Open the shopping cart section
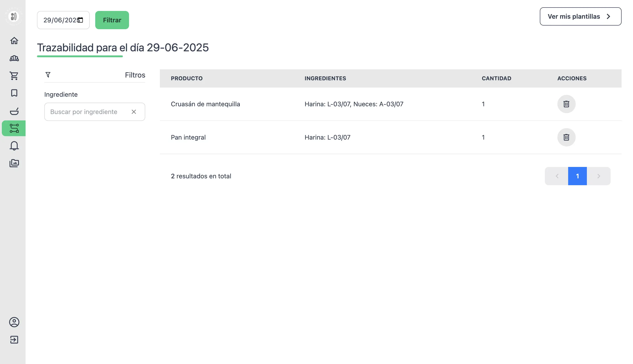The height and width of the screenshot is (364, 633). pos(14,76)
